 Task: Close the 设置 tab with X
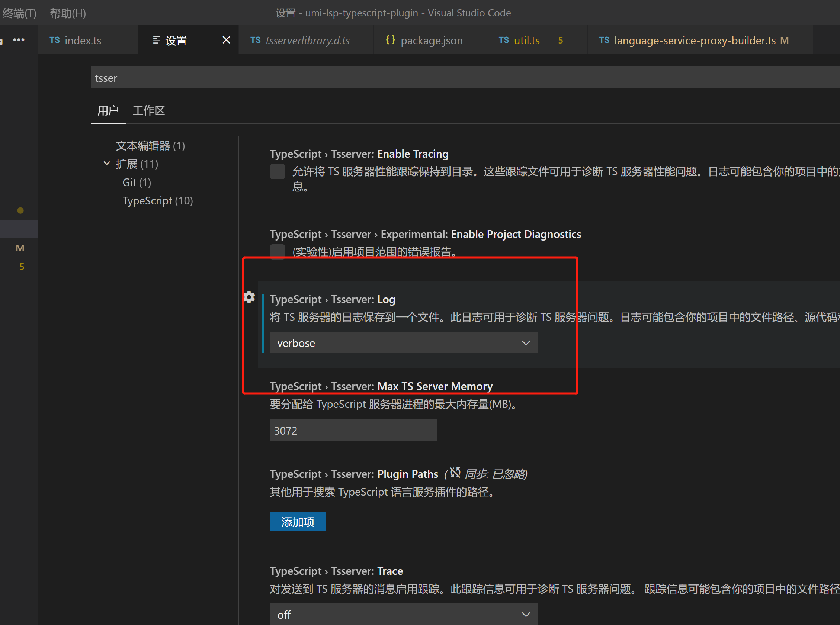point(226,40)
